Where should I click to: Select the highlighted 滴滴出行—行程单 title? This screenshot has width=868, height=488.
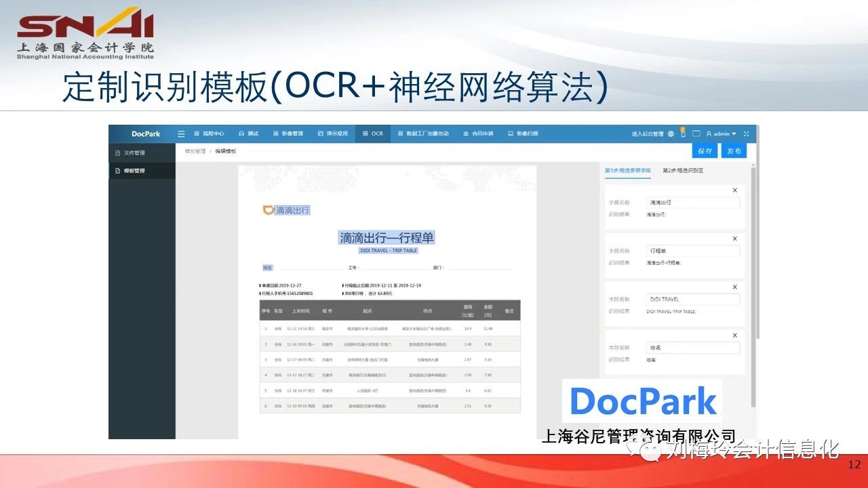[x=387, y=238]
